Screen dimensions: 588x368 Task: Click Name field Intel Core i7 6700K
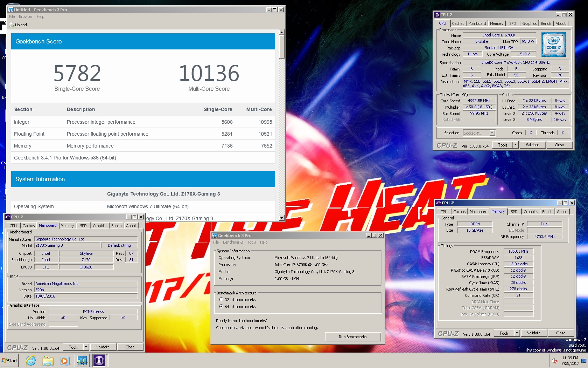point(499,35)
